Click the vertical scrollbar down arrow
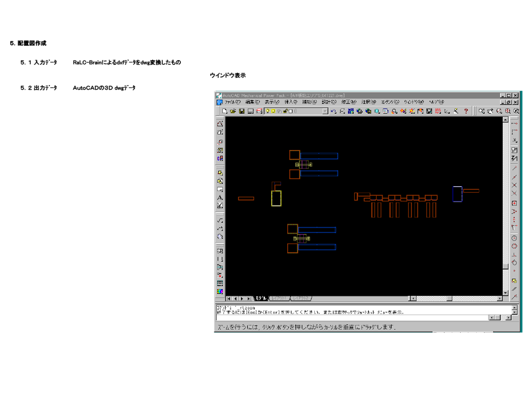 pos(505,293)
